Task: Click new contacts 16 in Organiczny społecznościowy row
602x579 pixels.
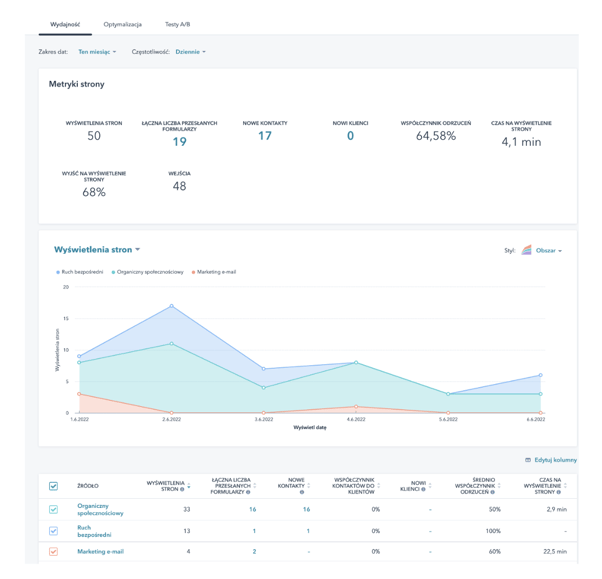Action: [x=306, y=510]
